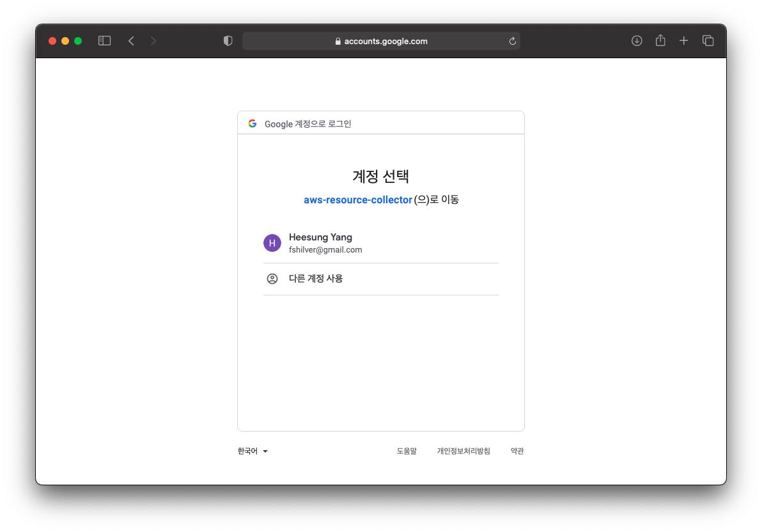The height and width of the screenshot is (532, 762).
Task: Open the 한국어 language dropdown
Action: tap(253, 451)
